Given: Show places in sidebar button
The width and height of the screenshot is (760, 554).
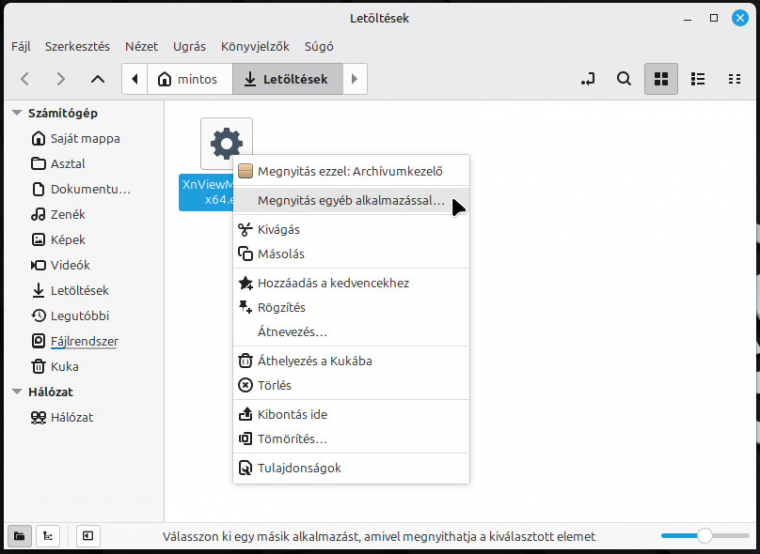Looking at the screenshot, I should click(18, 536).
